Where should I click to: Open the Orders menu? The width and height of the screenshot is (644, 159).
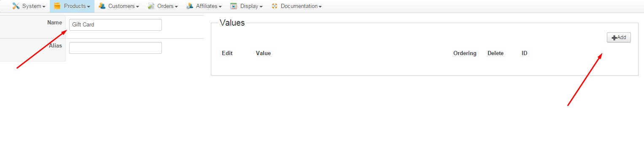tap(163, 6)
